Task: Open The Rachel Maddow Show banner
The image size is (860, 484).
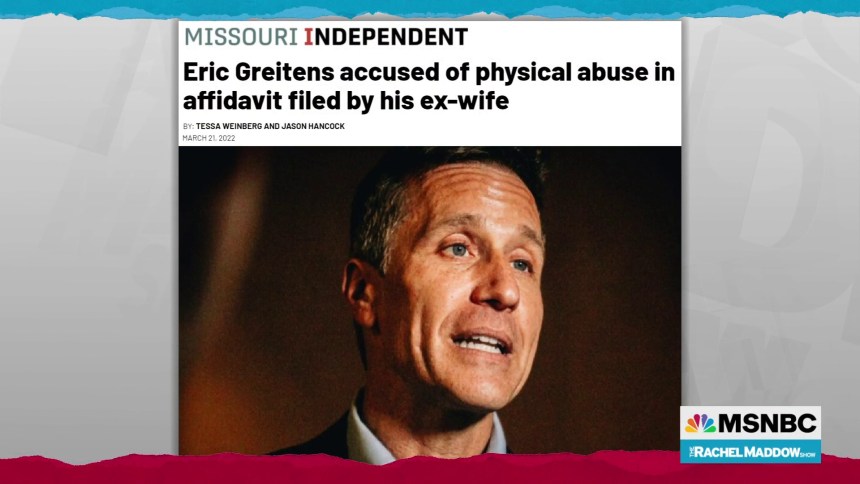Action: [x=750, y=452]
